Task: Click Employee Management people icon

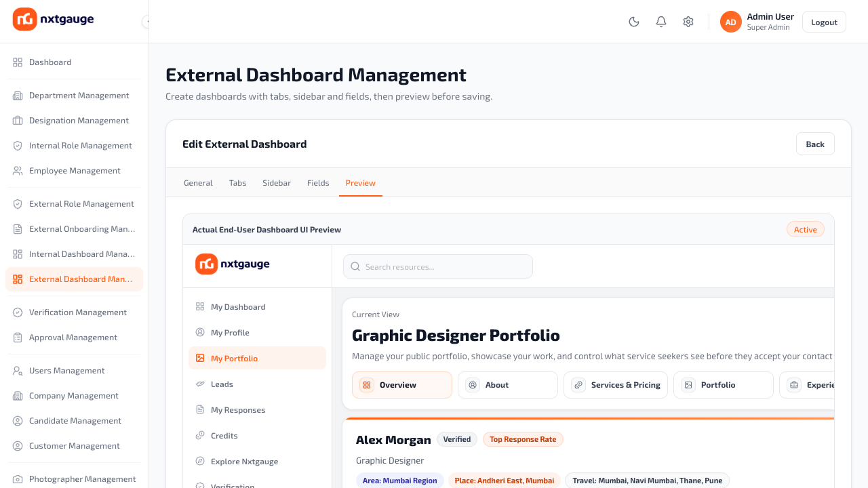Action: (18, 171)
